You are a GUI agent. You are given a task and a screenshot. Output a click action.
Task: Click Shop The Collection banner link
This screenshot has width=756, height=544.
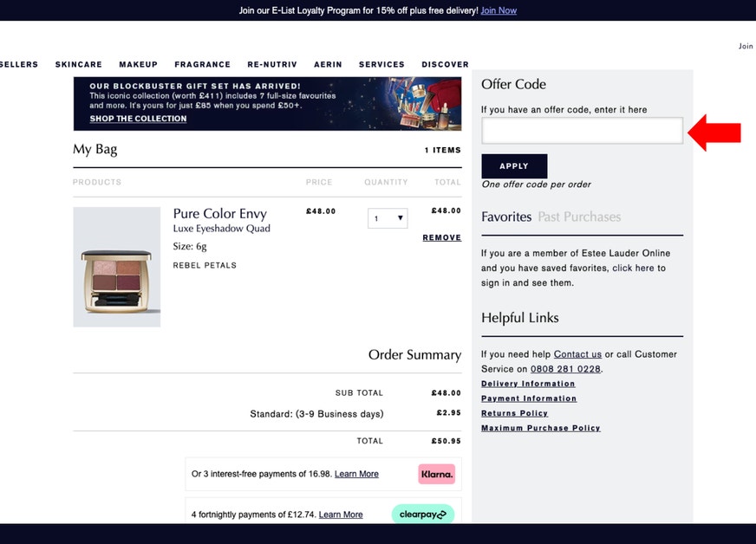[x=138, y=119]
